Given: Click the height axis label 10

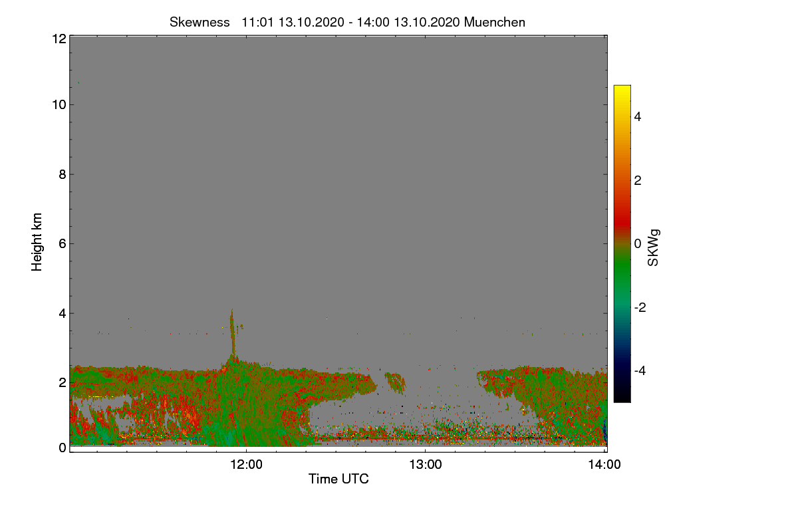Looking at the screenshot, I should pyautogui.click(x=59, y=104).
